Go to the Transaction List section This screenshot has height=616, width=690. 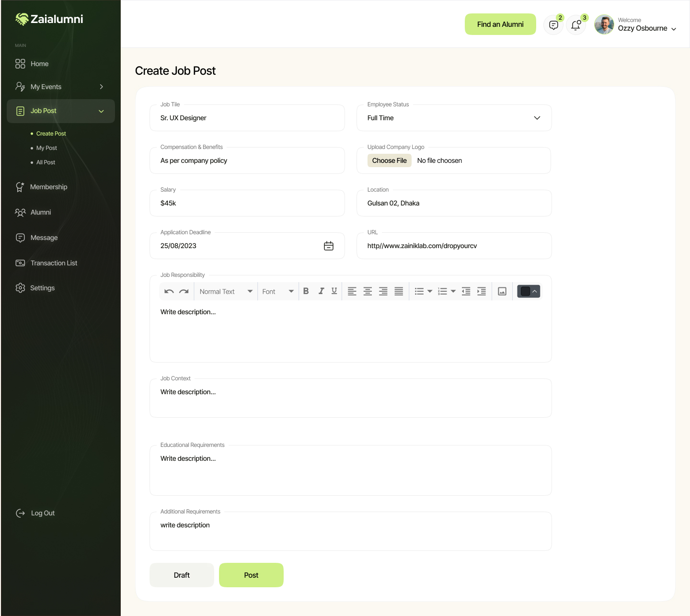click(53, 262)
